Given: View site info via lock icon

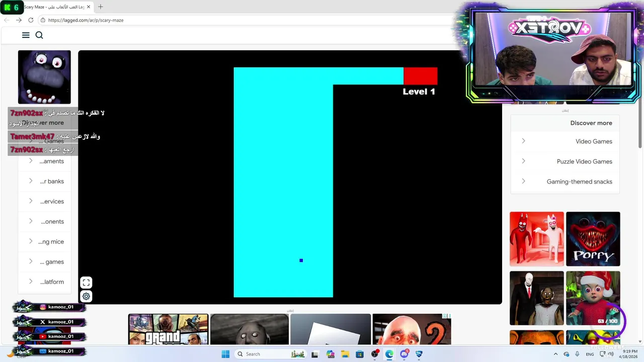Looking at the screenshot, I should pyautogui.click(x=43, y=20).
